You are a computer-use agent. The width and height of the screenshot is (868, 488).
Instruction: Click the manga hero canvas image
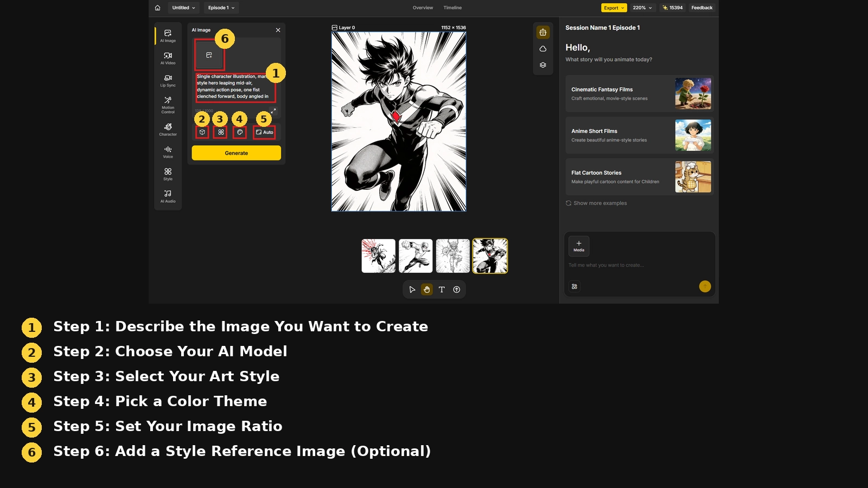point(399,121)
